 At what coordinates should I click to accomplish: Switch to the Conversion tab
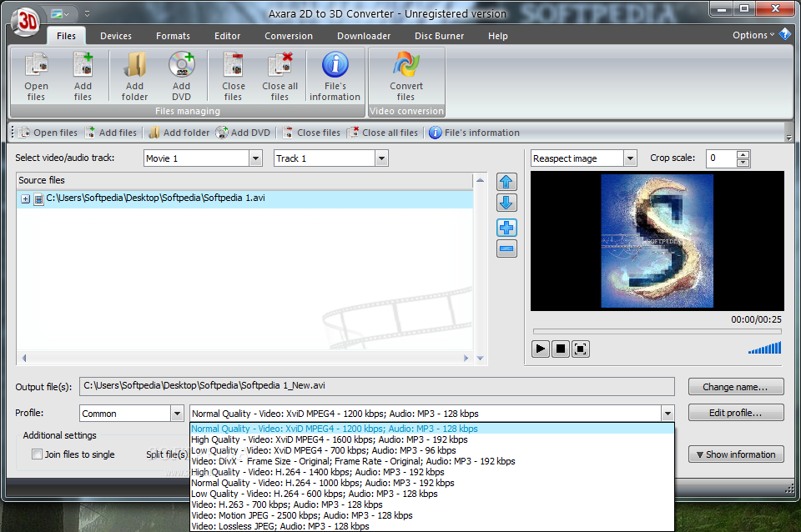click(289, 36)
